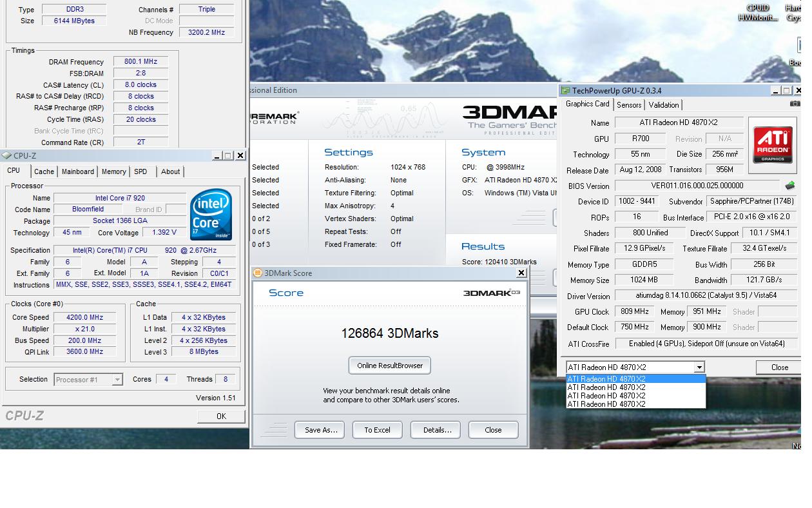Screen dimensions: 812x508
Task: Click the Release Date value Aug 12, 2008
Action: [640, 170]
